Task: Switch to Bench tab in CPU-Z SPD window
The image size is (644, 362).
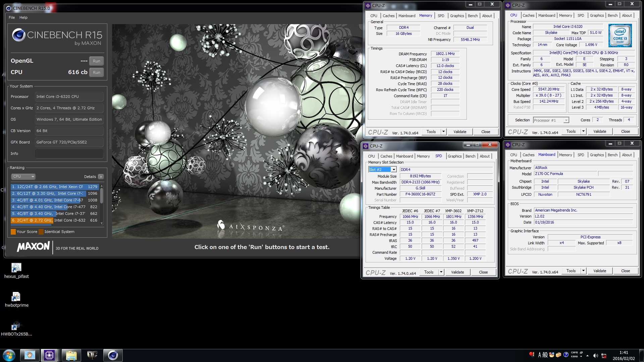Action: point(470,156)
